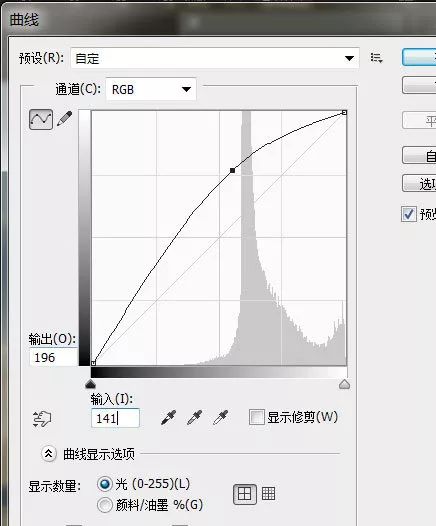Toggle the 显示修剪(W) checkbox

(x=257, y=417)
